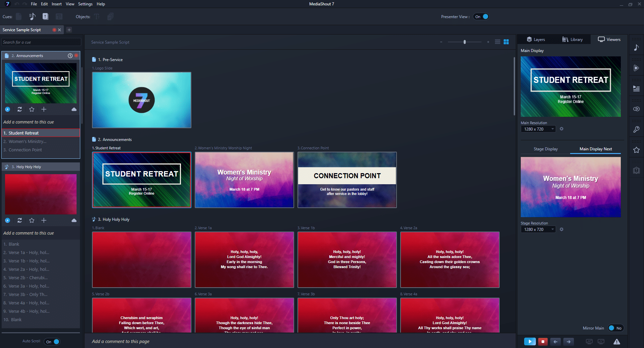Open the Insert menu
The height and width of the screenshot is (348, 644).
[56, 4]
